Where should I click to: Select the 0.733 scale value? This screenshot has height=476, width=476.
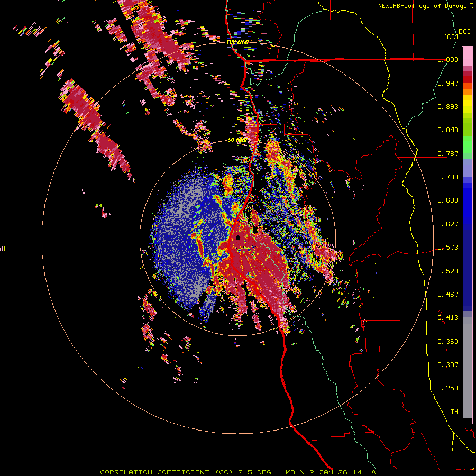tap(448, 177)
